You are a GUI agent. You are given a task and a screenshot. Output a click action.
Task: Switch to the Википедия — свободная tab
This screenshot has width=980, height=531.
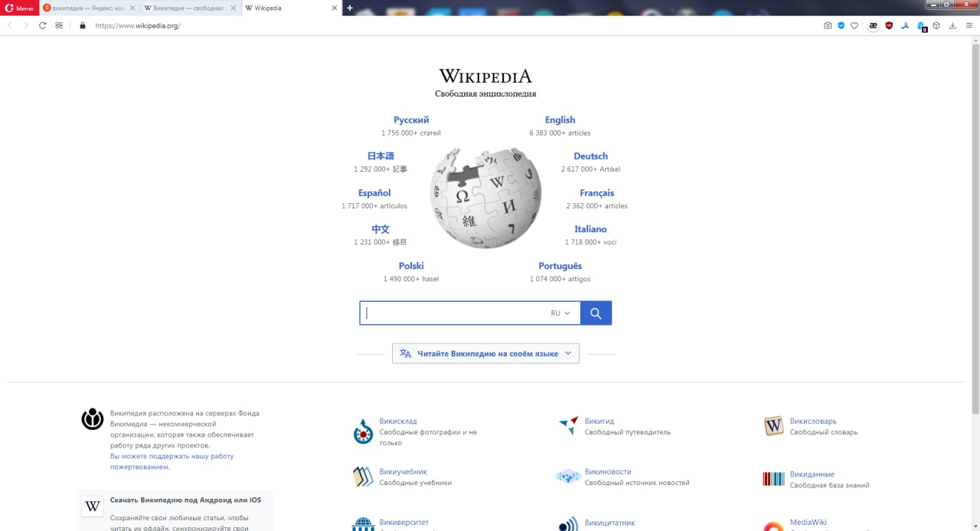[191, 8]
